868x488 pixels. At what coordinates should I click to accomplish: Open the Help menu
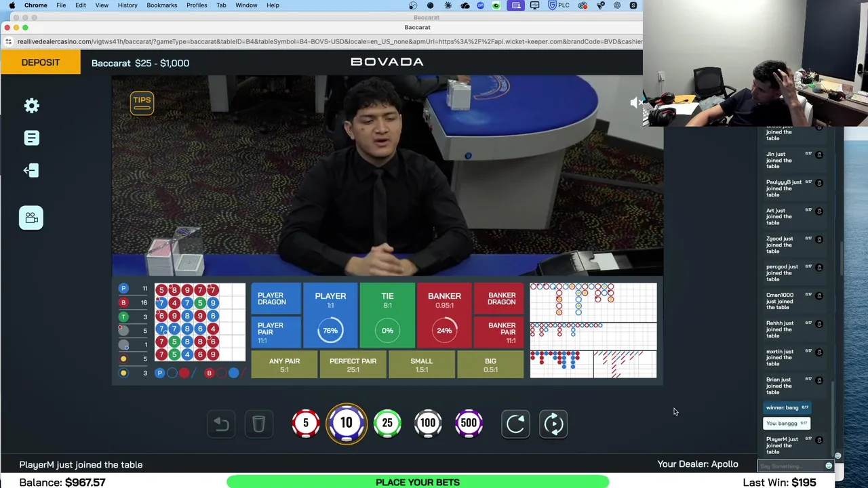pyautogui.click(x=273, y=5)
